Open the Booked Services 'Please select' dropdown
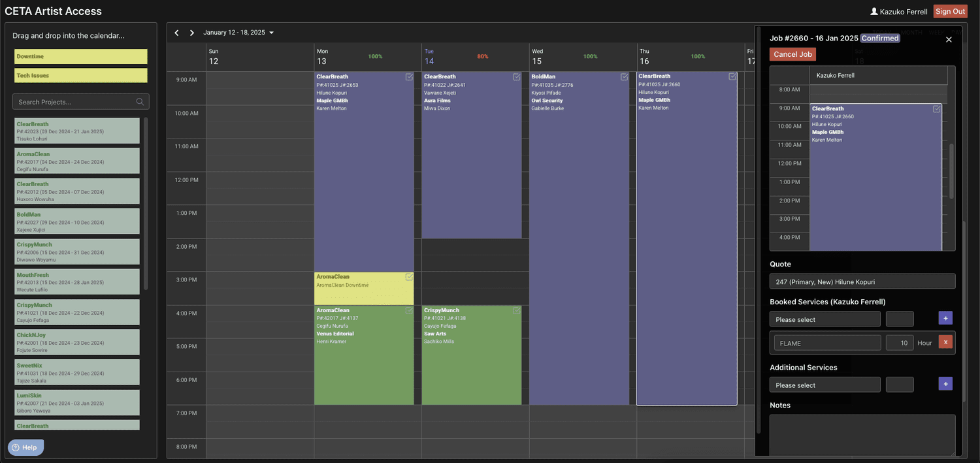 pyautogui.click(x=825, y=319)
